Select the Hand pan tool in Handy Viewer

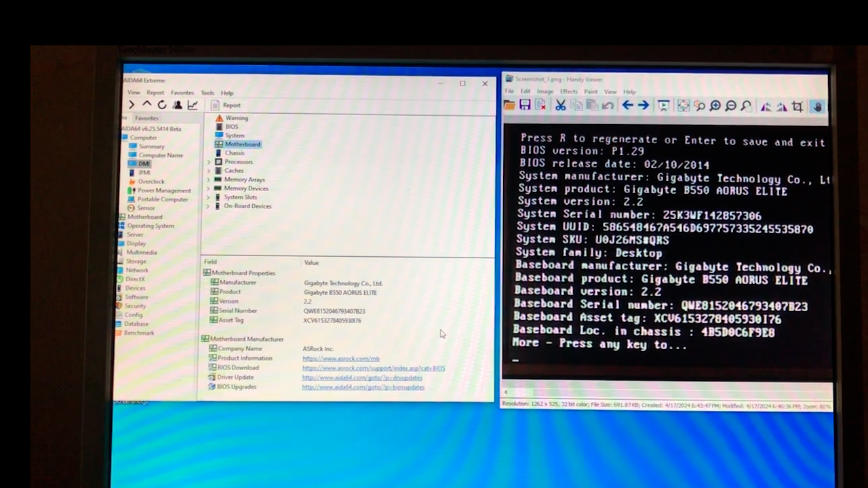point(817,106)
